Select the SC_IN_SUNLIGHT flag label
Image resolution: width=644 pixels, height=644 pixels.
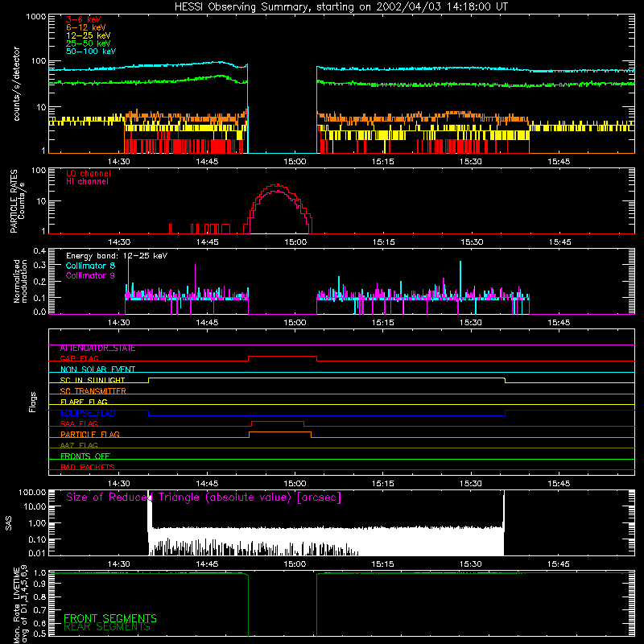pos(93,380)
